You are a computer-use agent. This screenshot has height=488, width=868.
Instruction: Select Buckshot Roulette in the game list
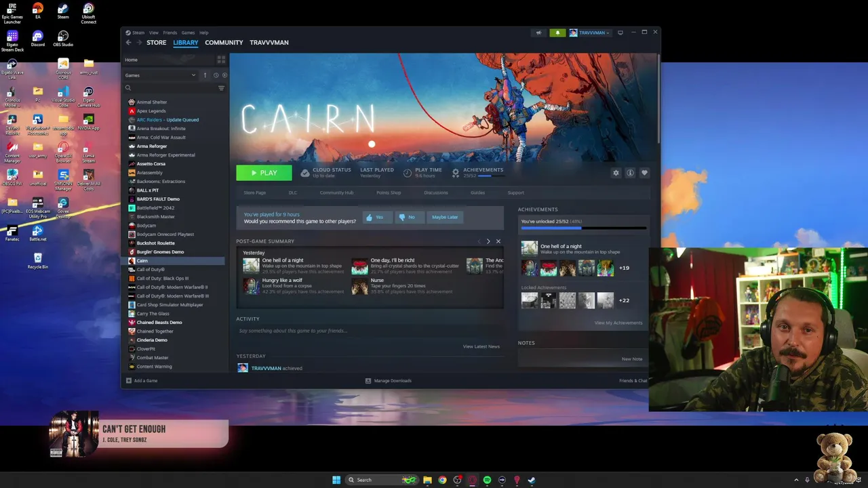click(x=155, y=243)
